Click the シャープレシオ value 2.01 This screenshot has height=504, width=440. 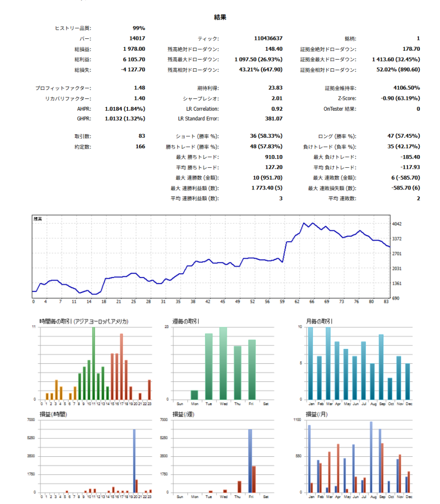tap(276, 98)
